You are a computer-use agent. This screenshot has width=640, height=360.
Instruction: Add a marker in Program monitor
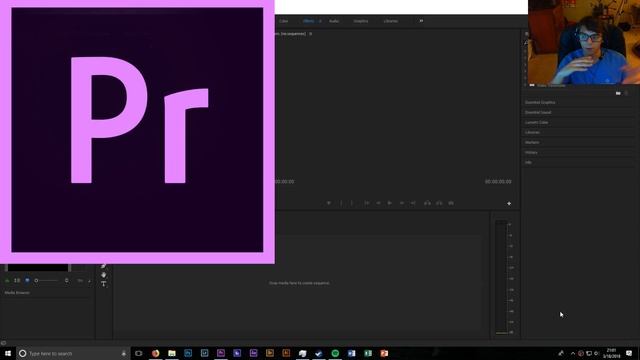click(x=329, y=203)
